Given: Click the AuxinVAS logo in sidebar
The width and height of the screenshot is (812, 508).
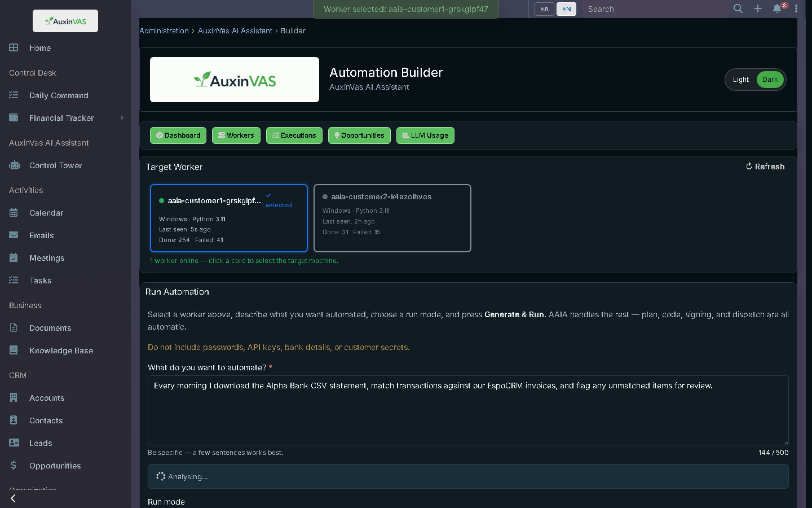Looking at the screenshot, I should click(x=65, y=21).
